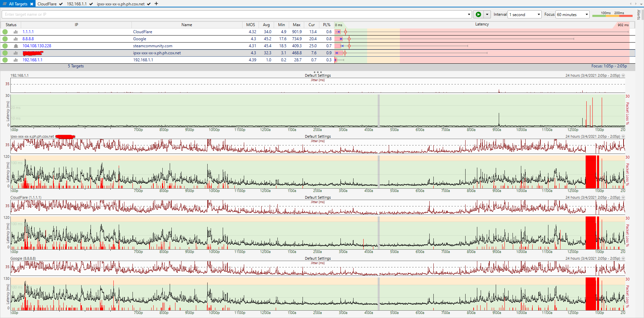
Task: Click the green status circle for steamcommunity.com row
Action: (x=5, y=46)
